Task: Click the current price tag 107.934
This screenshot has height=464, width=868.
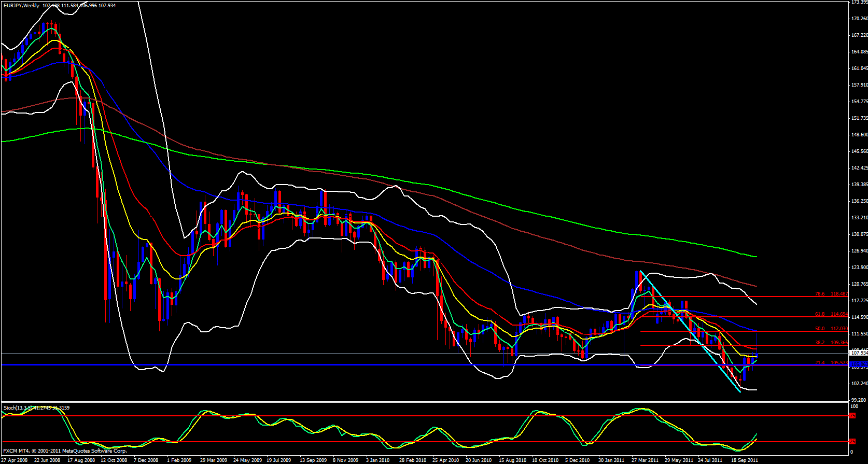Action: click(x=859, y=353)
